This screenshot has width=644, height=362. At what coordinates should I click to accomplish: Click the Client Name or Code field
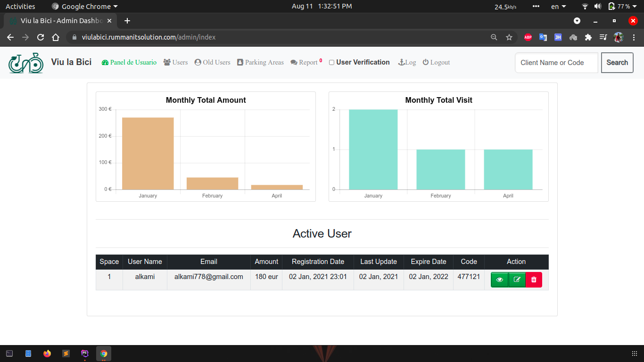(556, 63)
